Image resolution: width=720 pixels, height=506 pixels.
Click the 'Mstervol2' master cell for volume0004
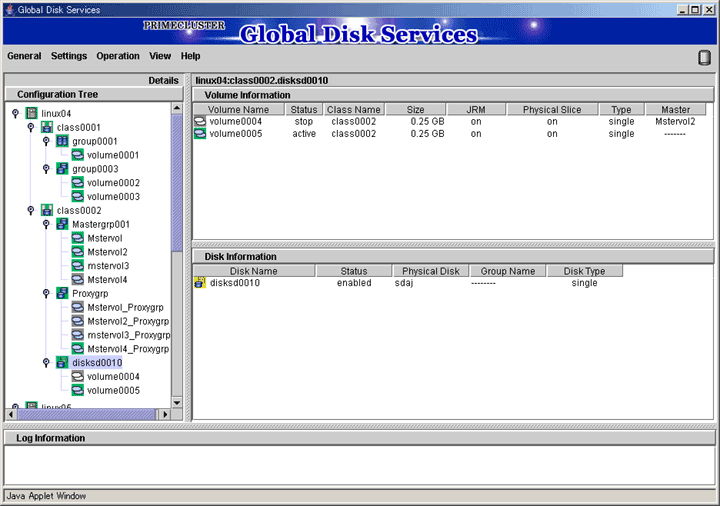coord(675,121)
